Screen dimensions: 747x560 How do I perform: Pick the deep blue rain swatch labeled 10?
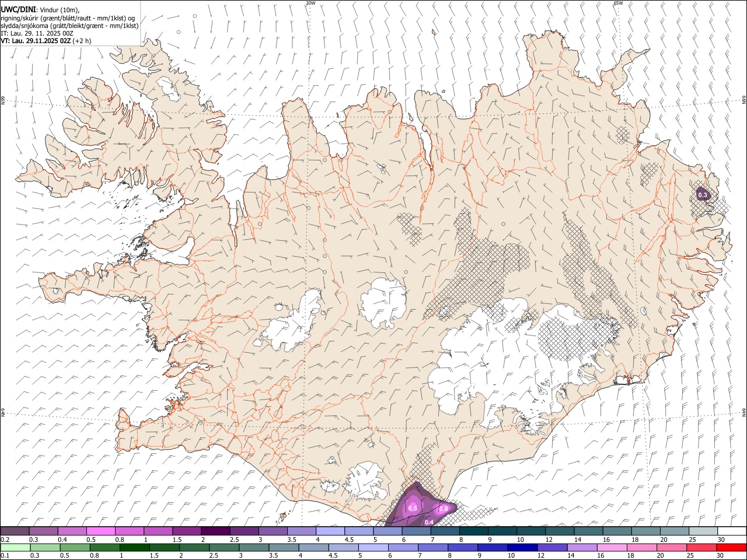[x=523, y=547]
